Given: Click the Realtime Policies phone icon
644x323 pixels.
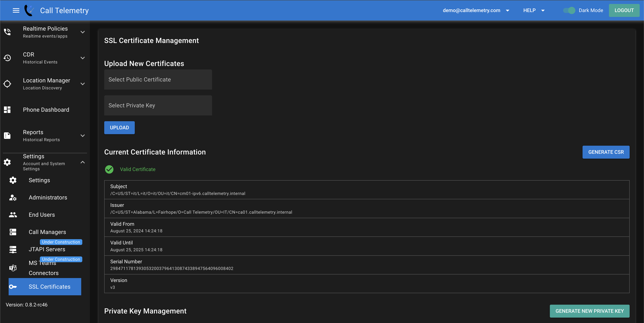Looking at the screenshot, I should point(7,32).
